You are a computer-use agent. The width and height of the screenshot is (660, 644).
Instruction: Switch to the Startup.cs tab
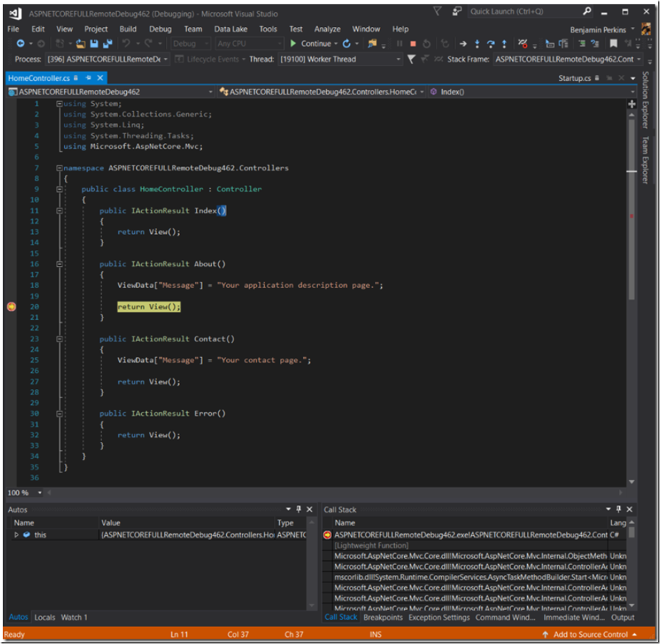(574, 78)
